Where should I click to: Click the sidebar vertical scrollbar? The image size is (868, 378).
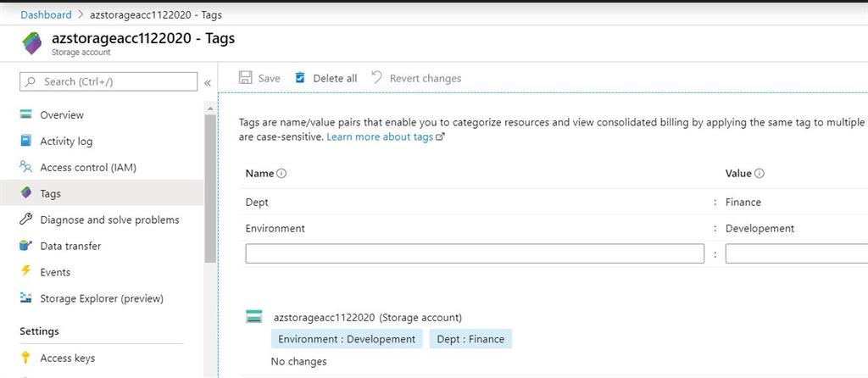click(210, 186)
